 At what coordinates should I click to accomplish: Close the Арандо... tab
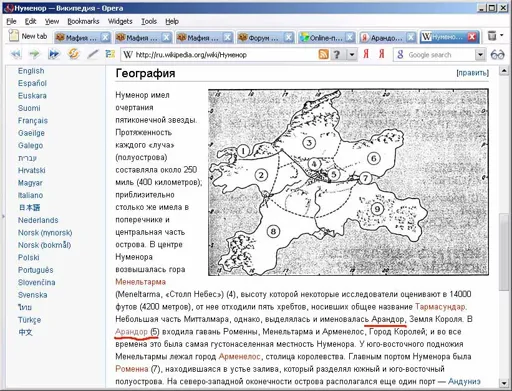point(411,37)
